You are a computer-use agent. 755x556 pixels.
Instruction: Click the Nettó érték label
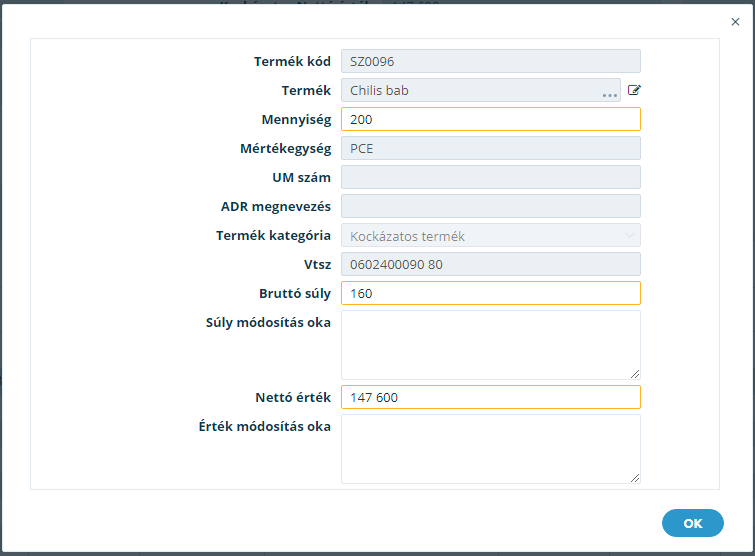[293, 398]
